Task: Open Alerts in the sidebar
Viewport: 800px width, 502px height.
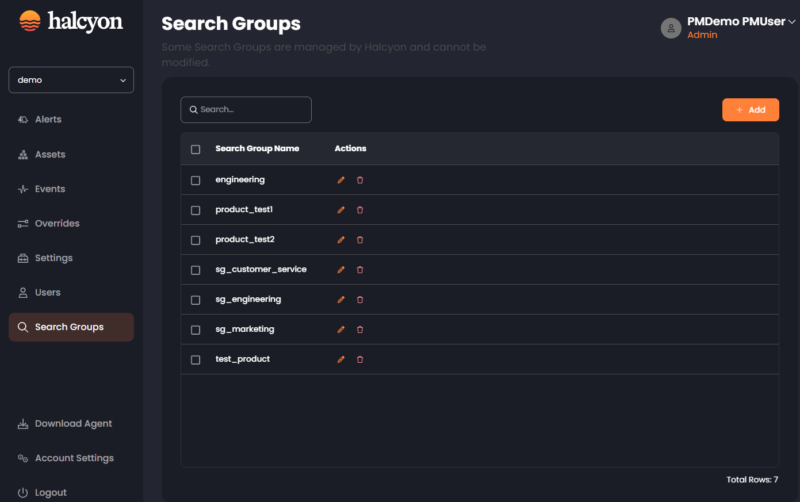Action: [x=48, y=119]
